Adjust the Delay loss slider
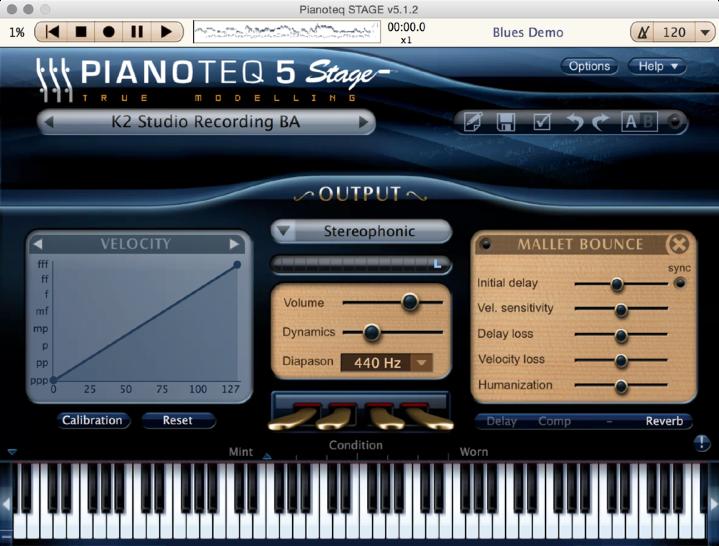The height and width of the screenshot is (546, 719). click(621, 336)
